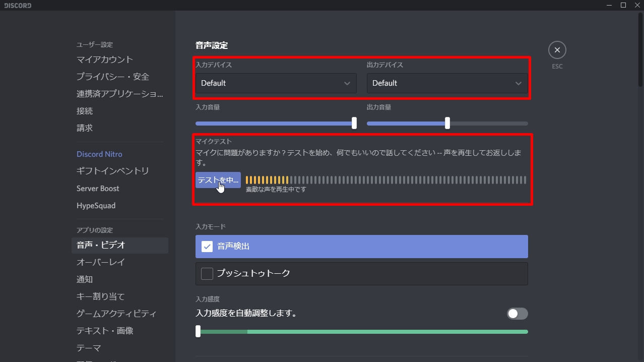
Task: Tick the 音声検出 checkbox
Action: [x=207, y=247]
